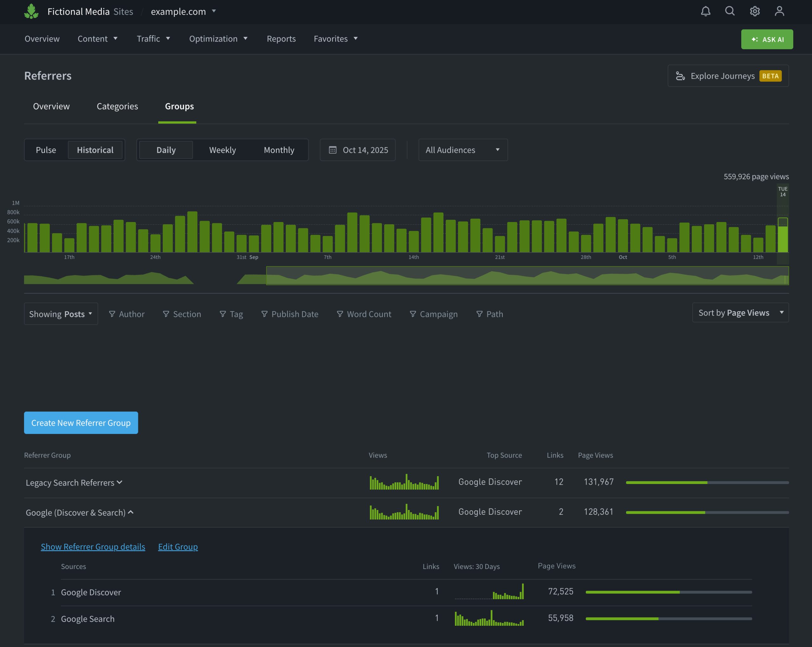Select the Monthly interval option
812x647 pixels.
click(279, 150)
